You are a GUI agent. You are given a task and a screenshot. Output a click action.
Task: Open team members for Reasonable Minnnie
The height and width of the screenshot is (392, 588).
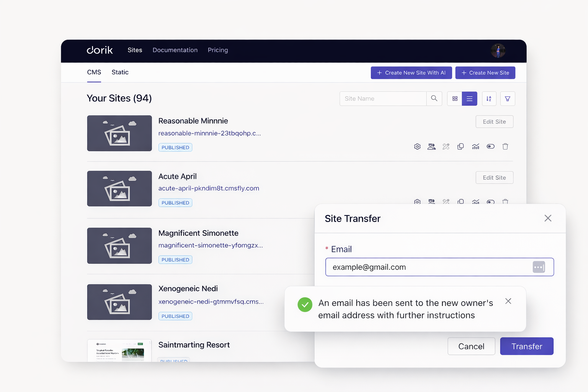431,147
